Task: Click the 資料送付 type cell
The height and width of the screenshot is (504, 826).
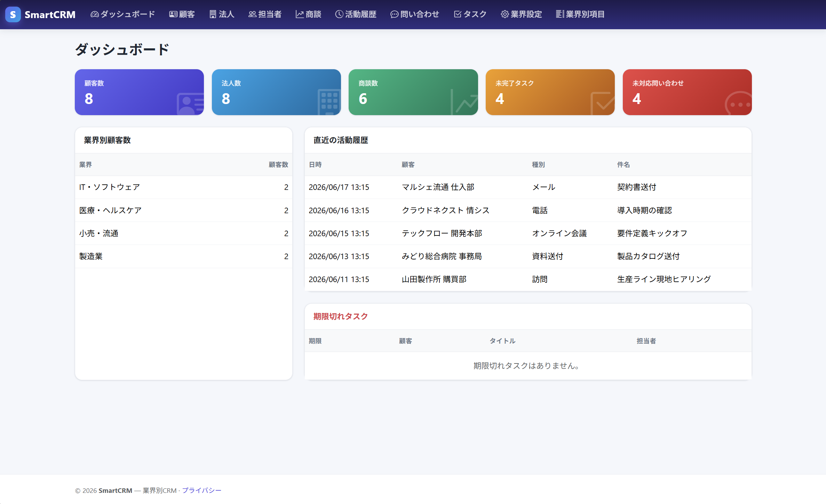Action: (x=548, y=256)
